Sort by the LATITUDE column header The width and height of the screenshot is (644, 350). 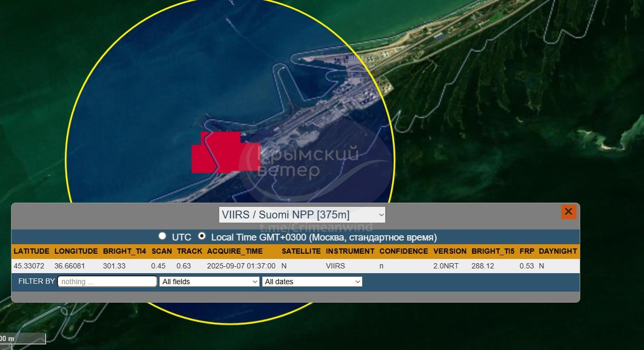coord(32,251)
